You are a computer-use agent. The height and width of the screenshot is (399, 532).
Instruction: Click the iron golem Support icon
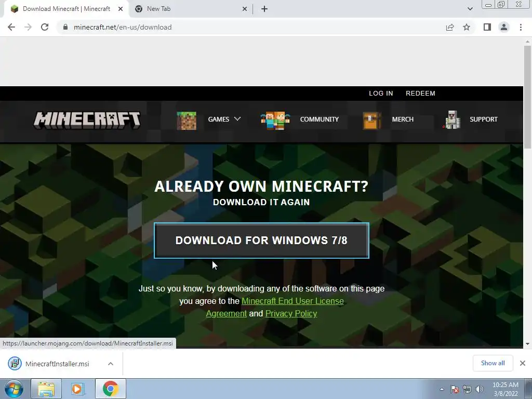click(451, 120)
